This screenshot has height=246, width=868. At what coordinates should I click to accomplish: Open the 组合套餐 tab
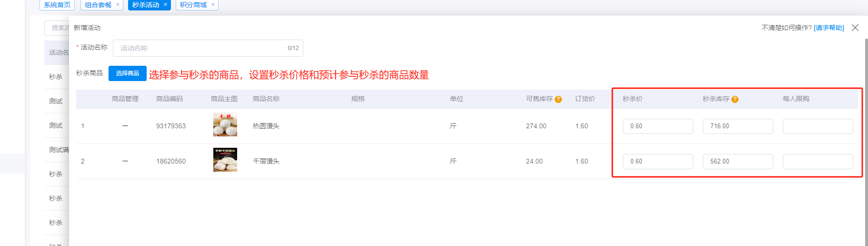tap(98, 5)
